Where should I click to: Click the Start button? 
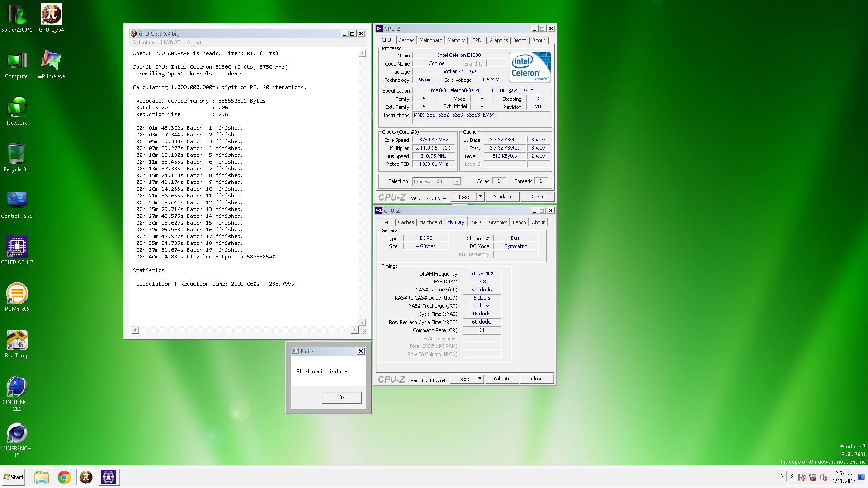(x=14, y=477)
